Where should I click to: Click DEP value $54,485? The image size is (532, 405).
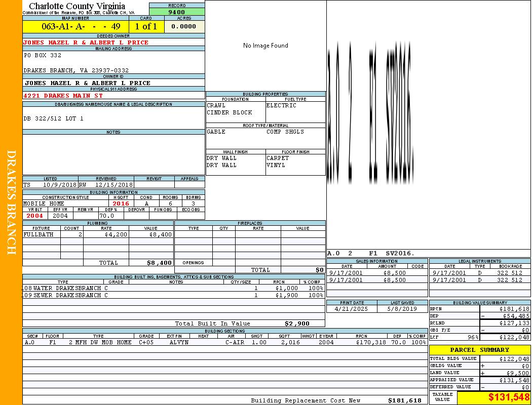[x=516, y=316]
